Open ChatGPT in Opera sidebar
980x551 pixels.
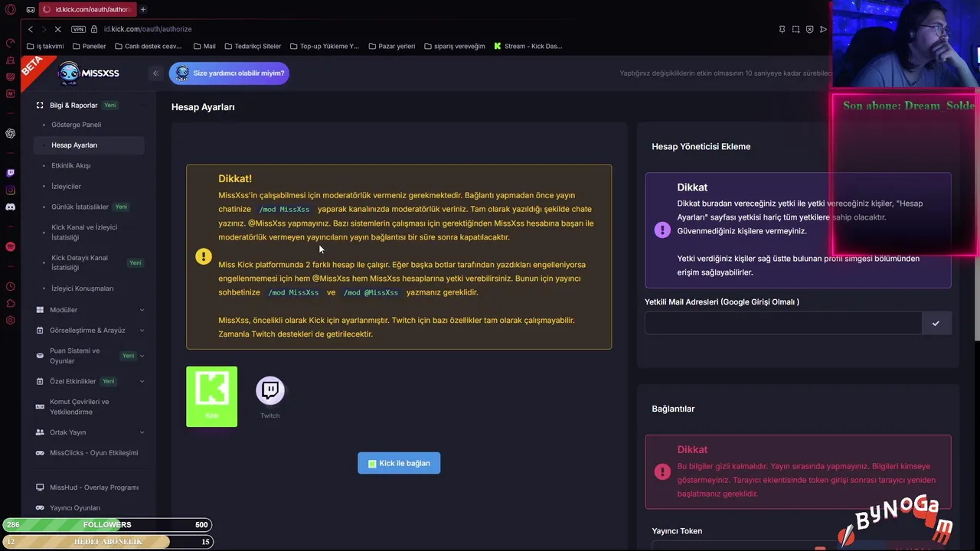point(10,133)
